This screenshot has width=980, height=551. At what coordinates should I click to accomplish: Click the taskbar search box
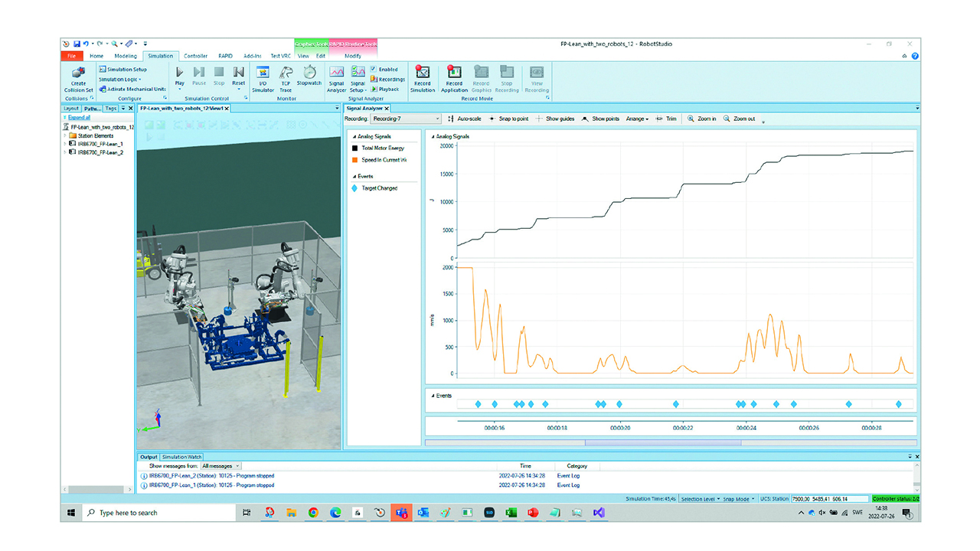coord(158,513)
